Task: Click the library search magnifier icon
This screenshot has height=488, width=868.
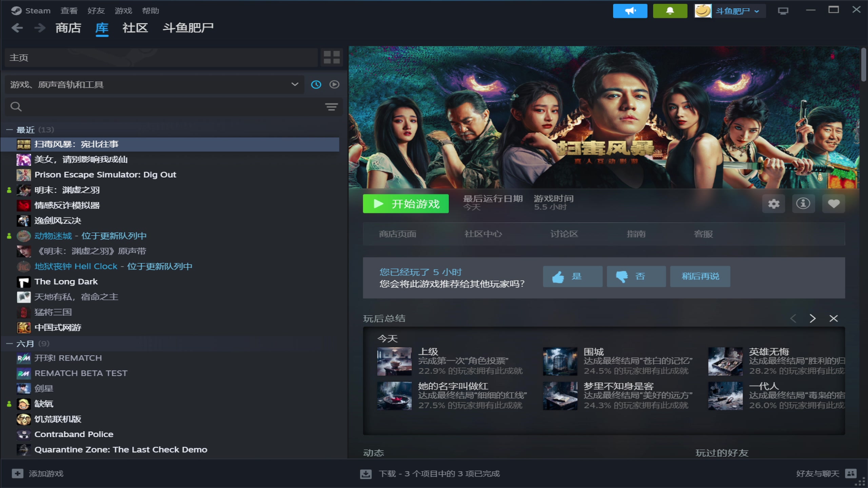Action: coord(16,107)
